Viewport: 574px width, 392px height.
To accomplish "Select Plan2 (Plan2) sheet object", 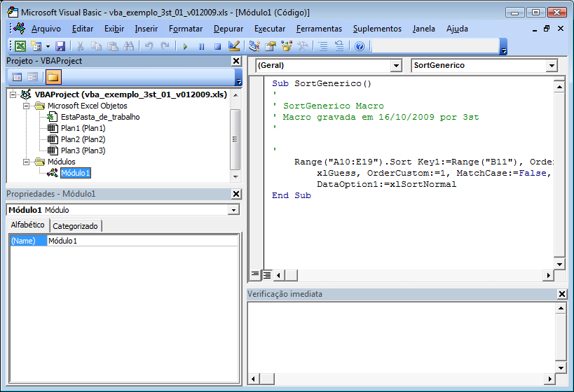I will (83, 139).
